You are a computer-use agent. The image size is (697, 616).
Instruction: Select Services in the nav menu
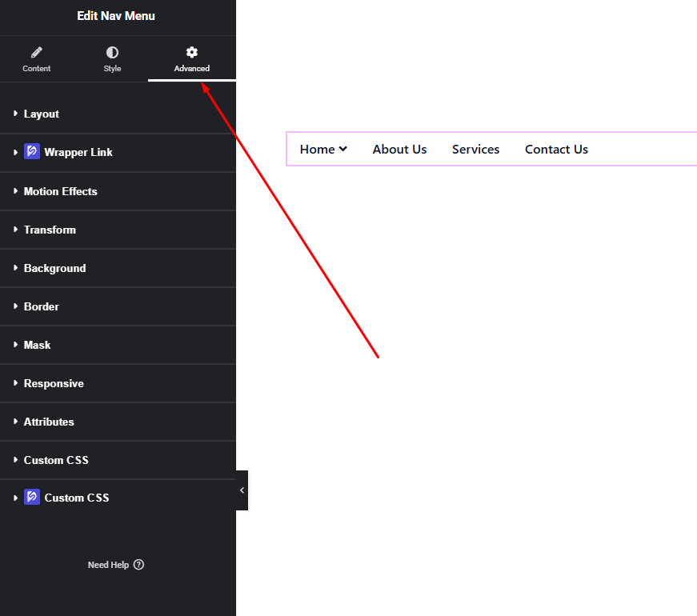click(475, 150)
